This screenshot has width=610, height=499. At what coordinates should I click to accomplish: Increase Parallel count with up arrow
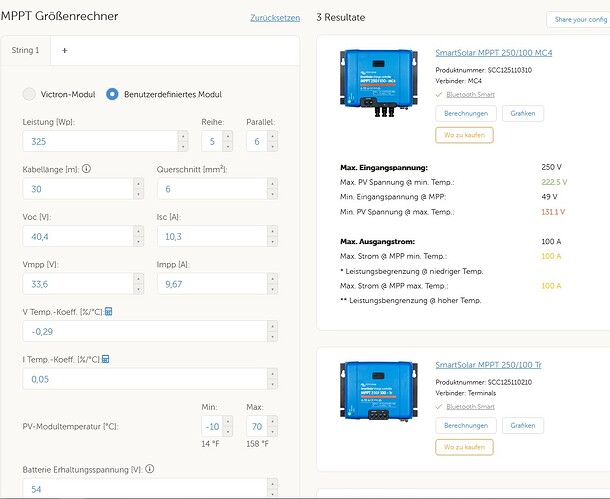pyautogui.click(x=273, y=136)
